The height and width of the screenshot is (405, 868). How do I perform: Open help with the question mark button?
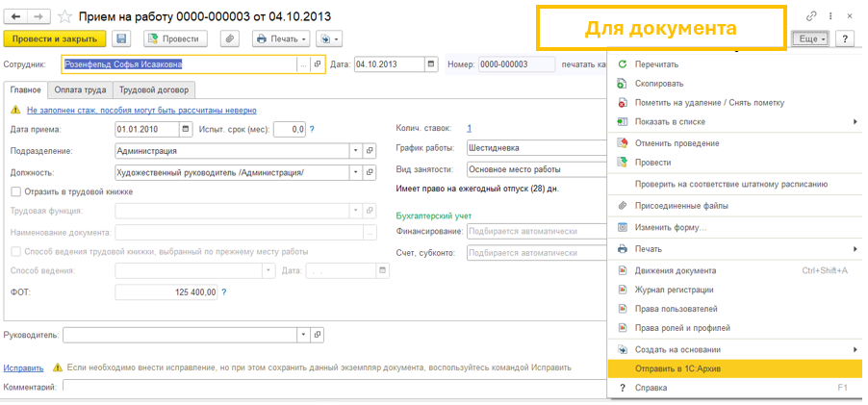845,38
